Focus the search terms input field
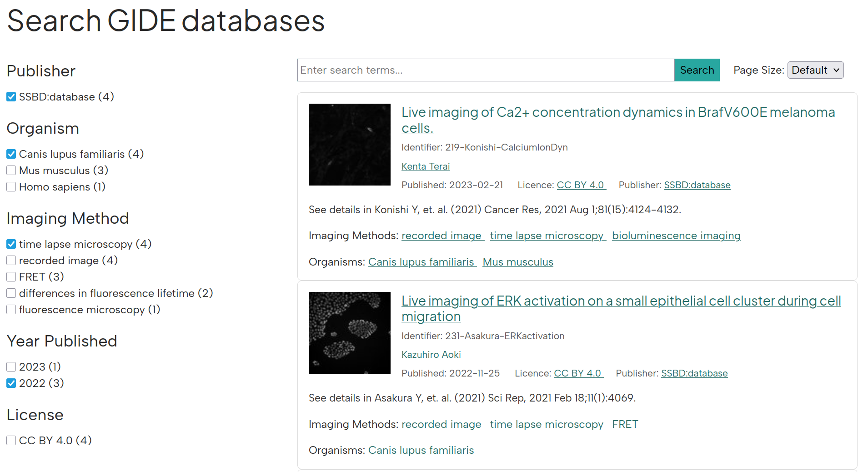This screenshot has height=472, width=868. 486,70
